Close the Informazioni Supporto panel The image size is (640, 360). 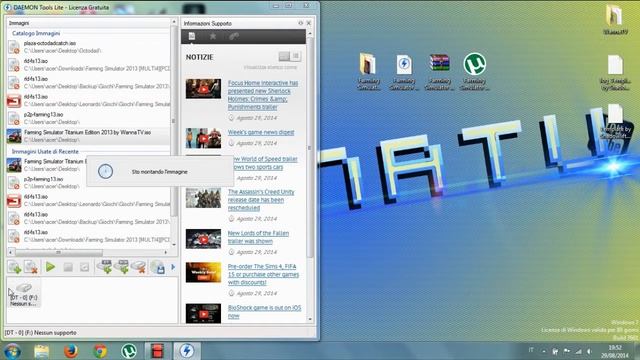[x=309, y=23]
